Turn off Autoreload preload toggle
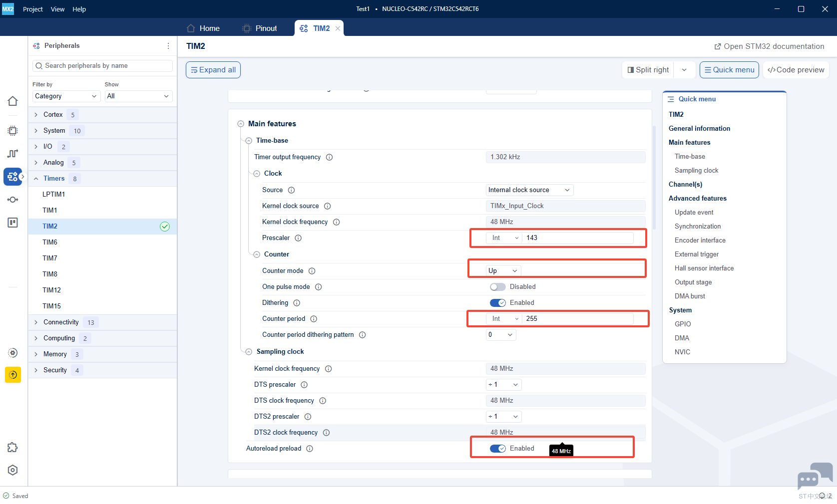Screen dimensions: 837x504 pyautogui.click(x=497, y=449)
